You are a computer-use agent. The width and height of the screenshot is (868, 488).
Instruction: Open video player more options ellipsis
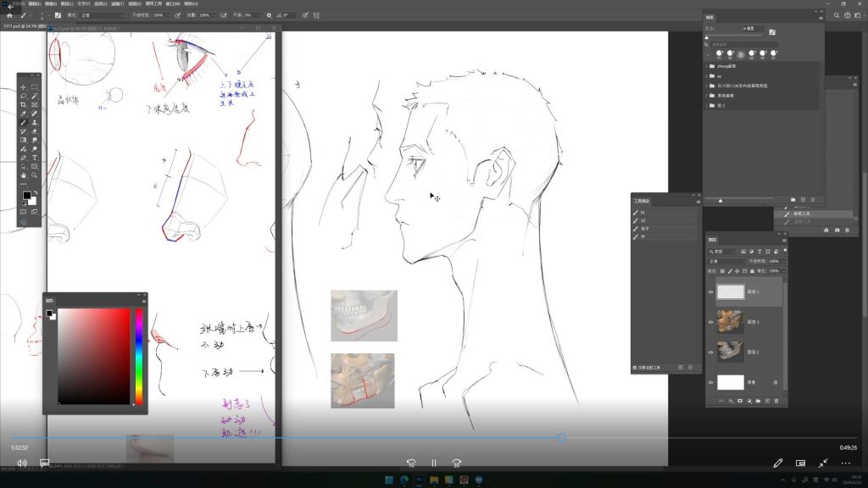pyautogui.click(x=846, y=463)
